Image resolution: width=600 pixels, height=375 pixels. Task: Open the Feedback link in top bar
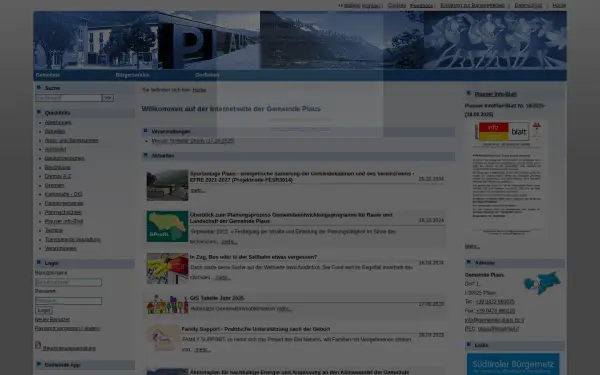421,6
